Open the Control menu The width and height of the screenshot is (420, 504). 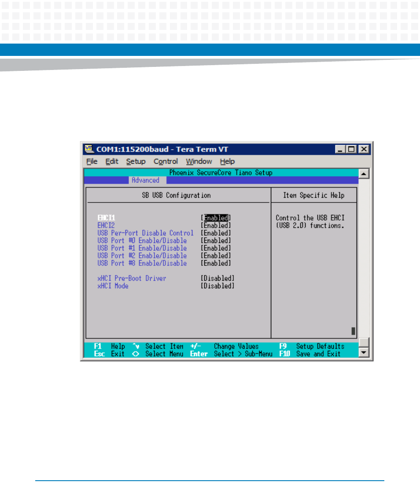pyautogui.click(x=166, y=162)
